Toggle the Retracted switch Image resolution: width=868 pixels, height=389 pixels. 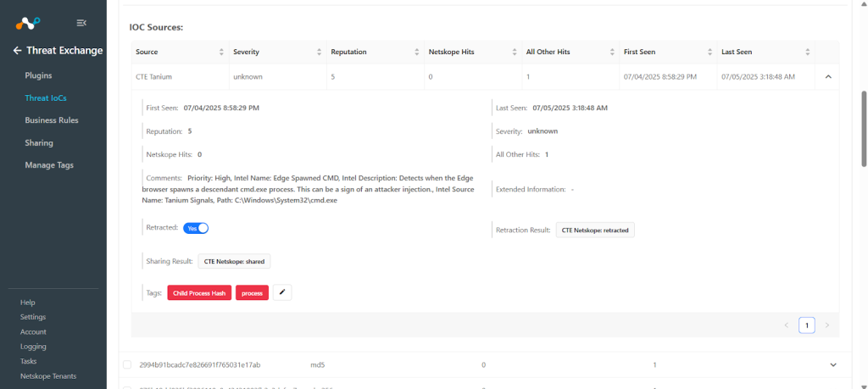tap(196, 228)
